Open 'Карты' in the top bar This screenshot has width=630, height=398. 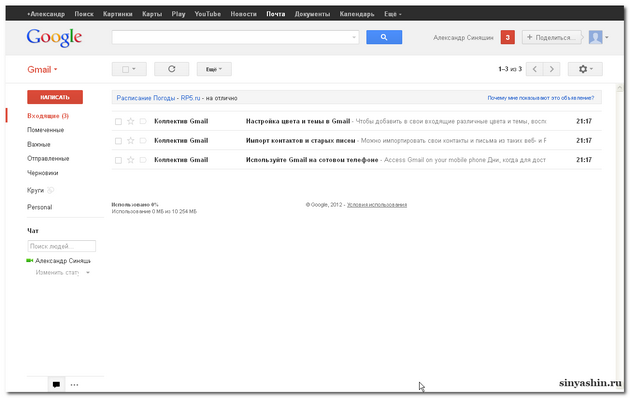tap(152, 14)
